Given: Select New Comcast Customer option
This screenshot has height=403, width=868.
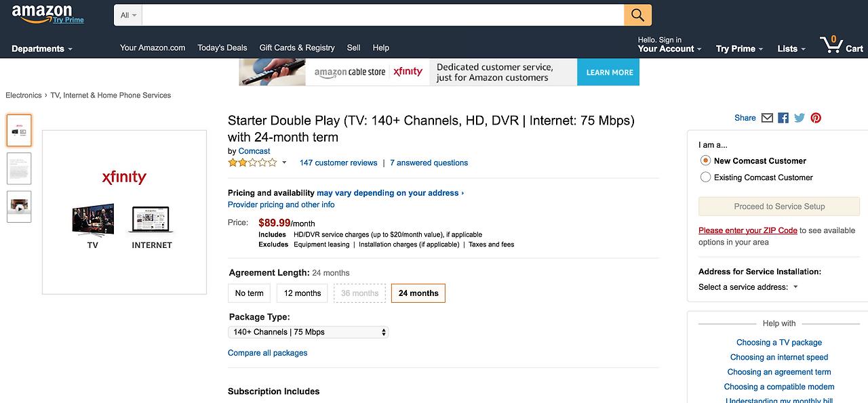Looking at the screenshot, I should [705, 161].
